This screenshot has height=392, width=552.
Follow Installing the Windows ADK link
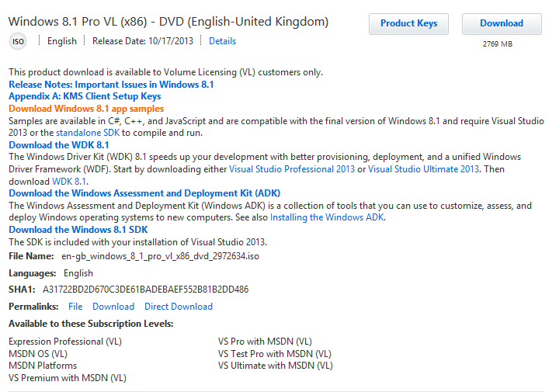326,217
